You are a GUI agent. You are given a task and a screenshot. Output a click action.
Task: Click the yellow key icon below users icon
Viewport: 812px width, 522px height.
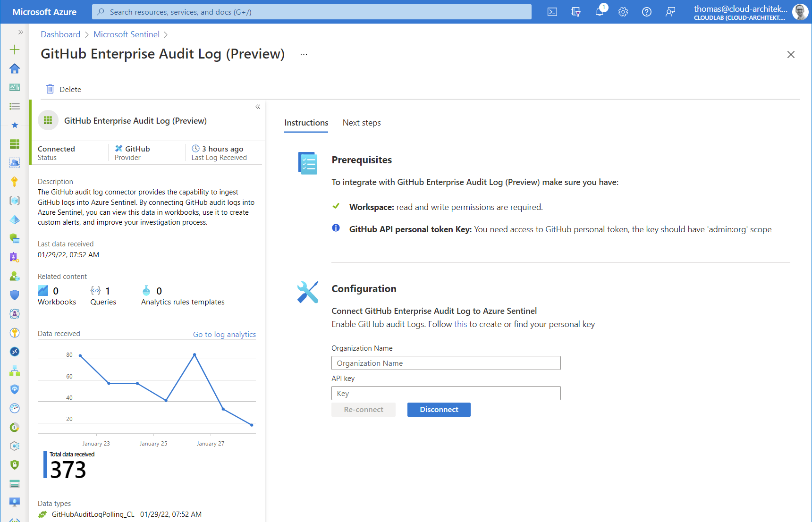tap(15, 182)
